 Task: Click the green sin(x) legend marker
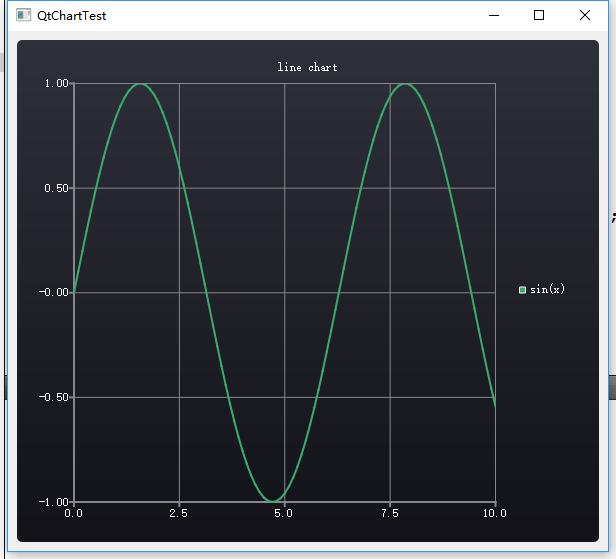(522, 290)
